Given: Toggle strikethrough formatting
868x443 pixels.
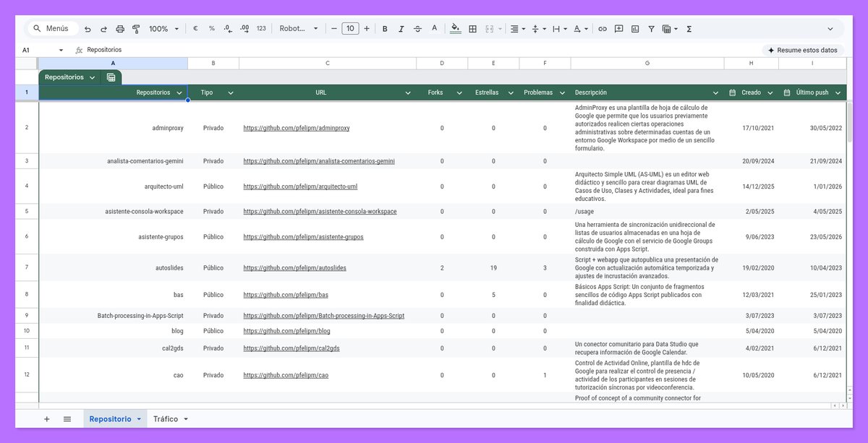Looking at the screenshot, I should tap(417, 29).
